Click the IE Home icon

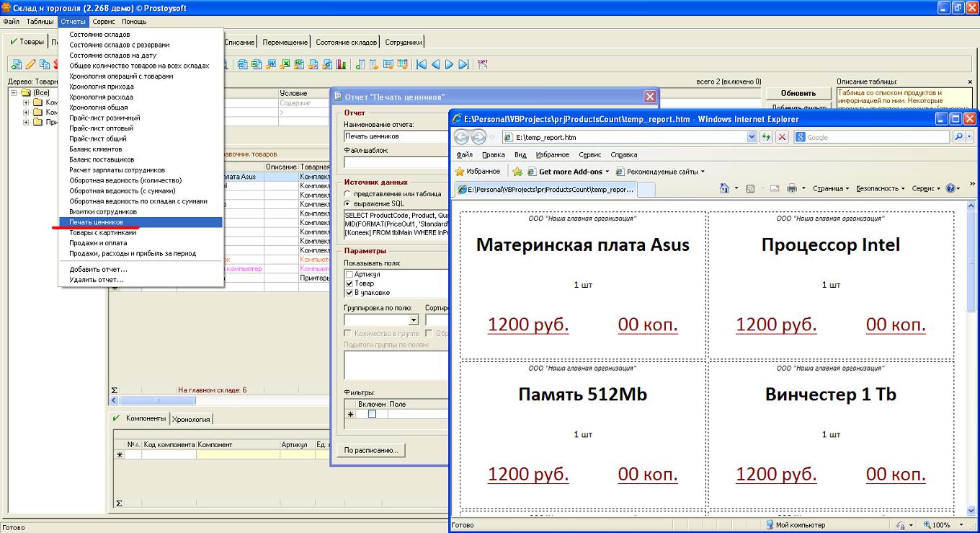(x=726, y=188)
